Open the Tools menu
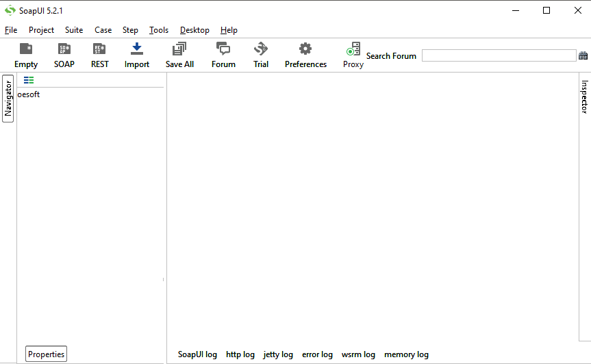 pyautogui.click(x=159, y=30)
